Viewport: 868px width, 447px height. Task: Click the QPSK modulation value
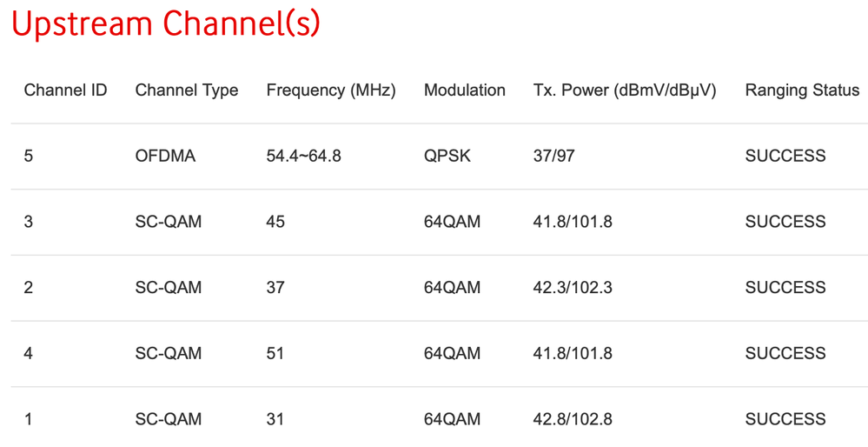point(447,157)
